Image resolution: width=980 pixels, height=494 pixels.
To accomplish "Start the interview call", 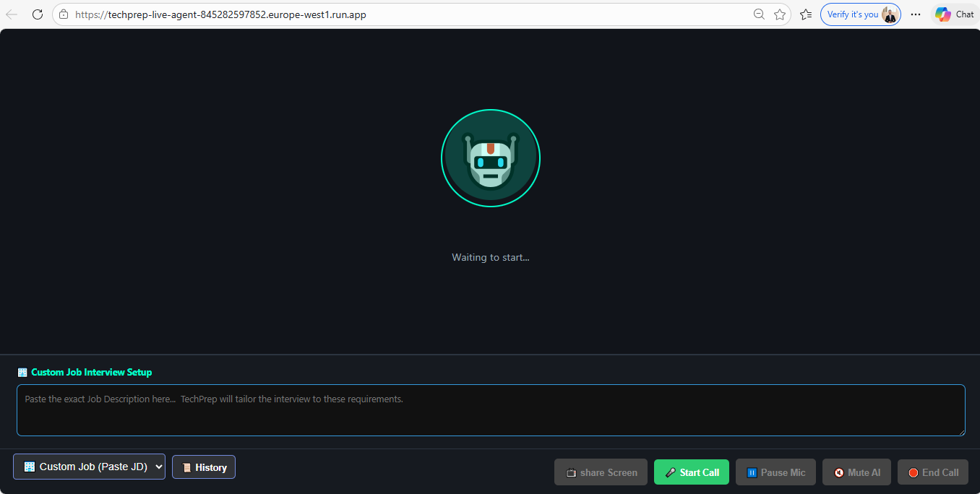I will (x=692, y=472).
